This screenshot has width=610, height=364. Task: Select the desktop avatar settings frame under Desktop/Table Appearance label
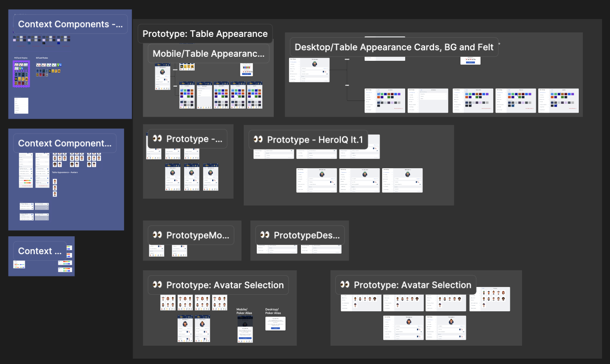309,70
